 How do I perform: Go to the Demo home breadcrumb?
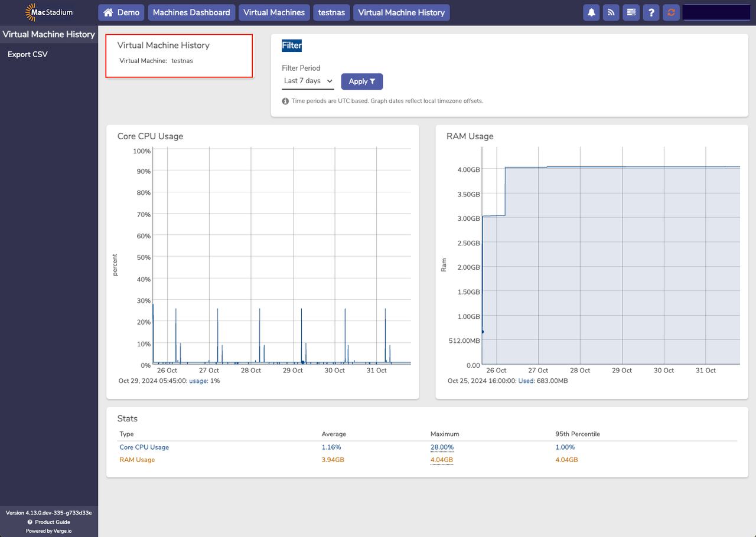[x=122, y=12]
